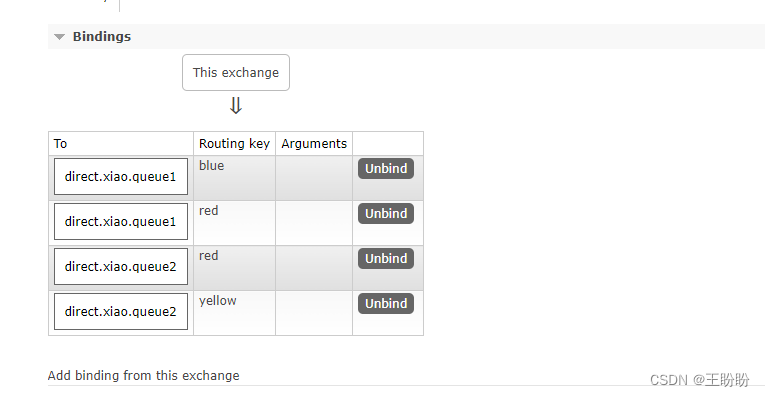The image size is (765, 397).
Task: Click the downward double arrow icon
Action: [x=236, y=105]
